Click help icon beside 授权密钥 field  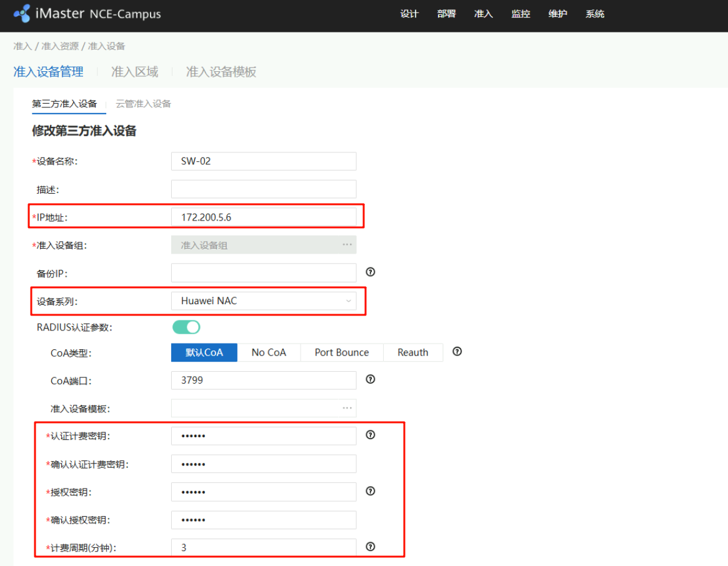[x=370, y=491]
